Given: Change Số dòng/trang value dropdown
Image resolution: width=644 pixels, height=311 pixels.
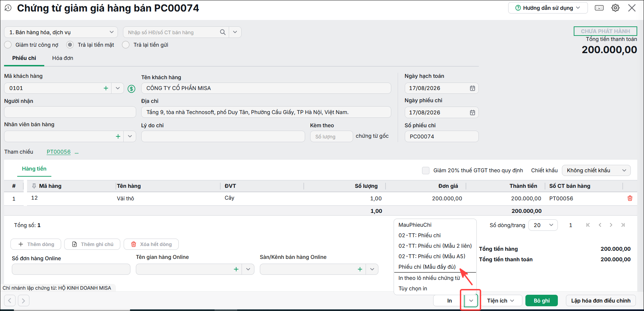Looking at the screenshot, I should click(543, 225).
